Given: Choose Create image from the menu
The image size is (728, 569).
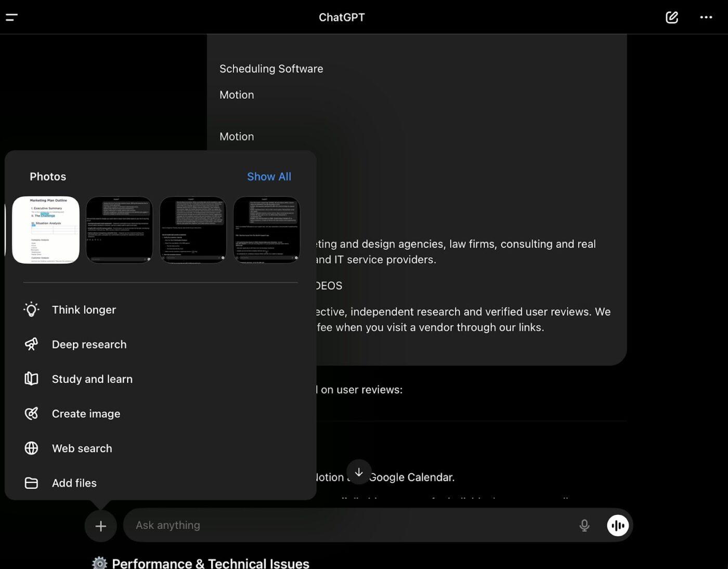Looking at the screenshot, I should (x=86, y=414).
